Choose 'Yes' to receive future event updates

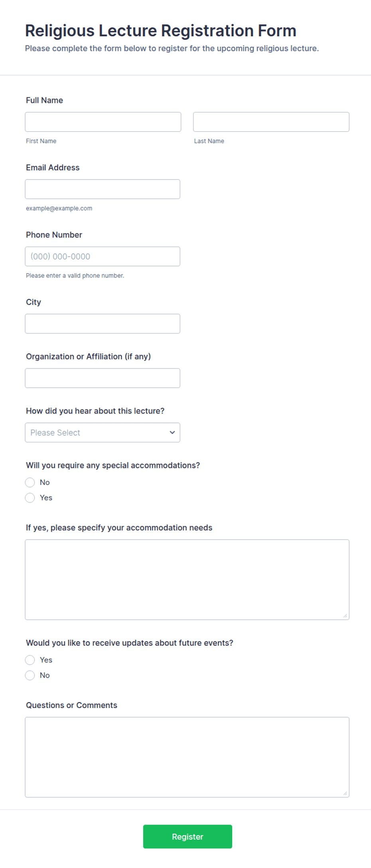pyautogui.click(x=30, y=660)
